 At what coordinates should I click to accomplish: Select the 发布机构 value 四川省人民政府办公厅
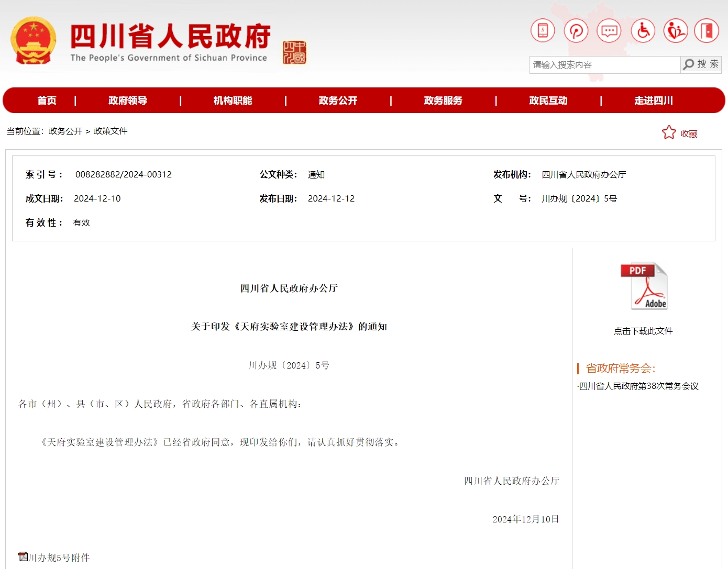(584, 174)
